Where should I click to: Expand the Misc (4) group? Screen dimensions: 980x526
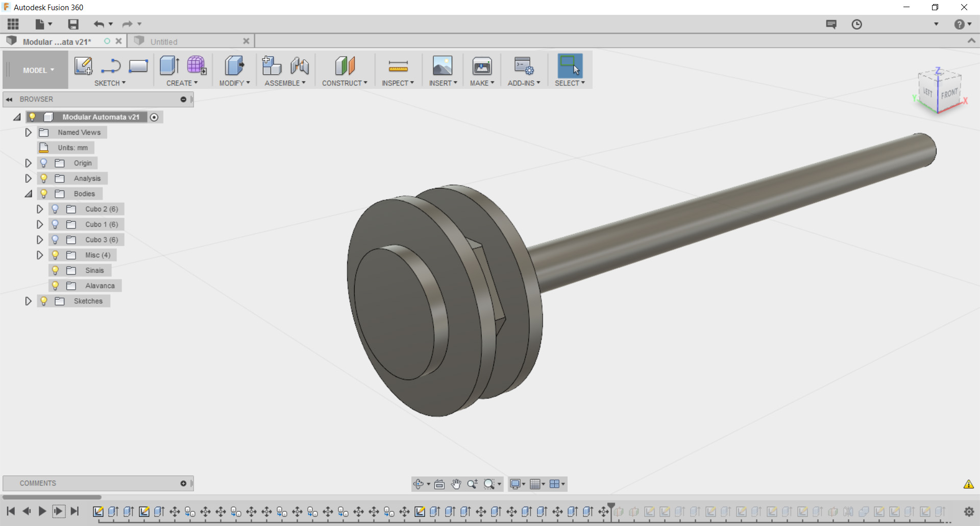coord(40,255)
